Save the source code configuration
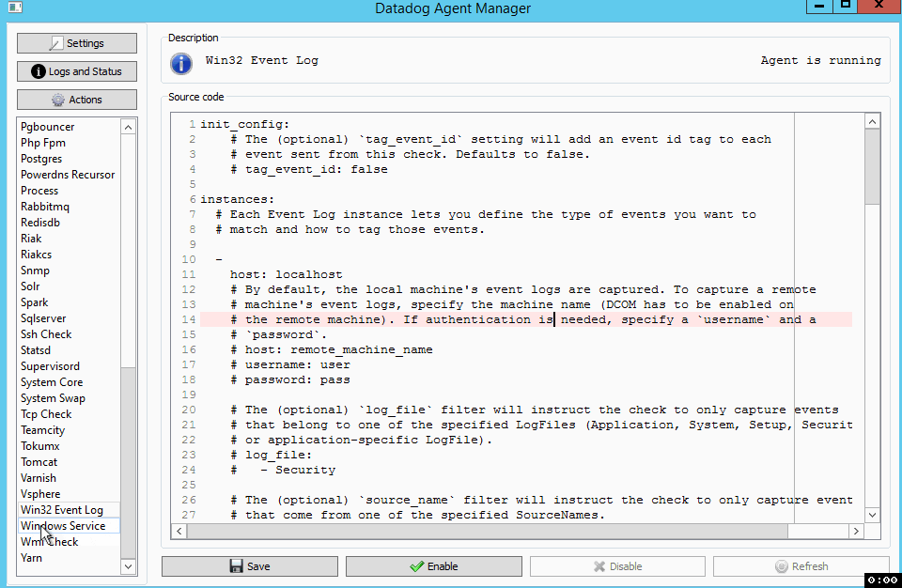 tap(249, 565)
